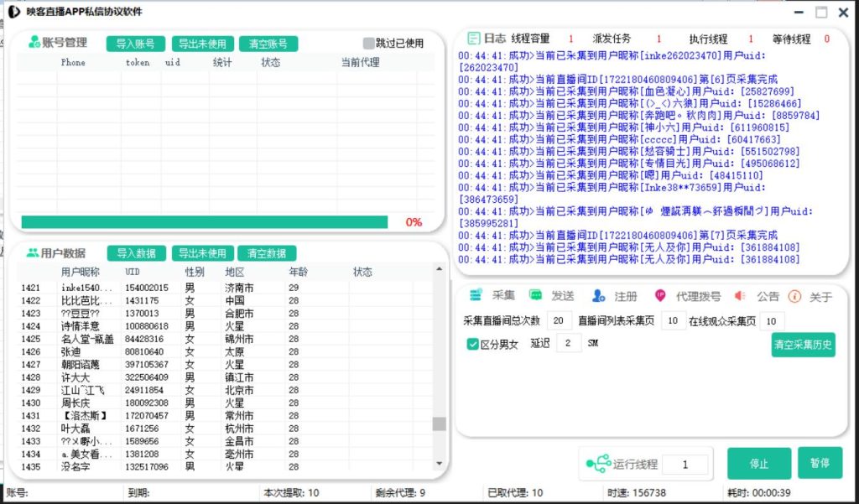Click the 运行线程 branching nodes icon
This screenshot has width=859, height=504.
(x=598, y=464)
